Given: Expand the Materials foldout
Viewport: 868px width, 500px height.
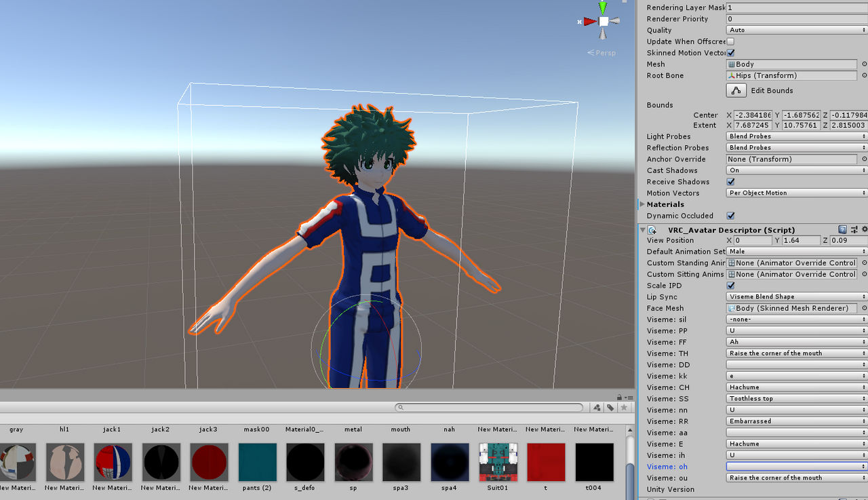Looking at the screenshot, I should [642, 204].
